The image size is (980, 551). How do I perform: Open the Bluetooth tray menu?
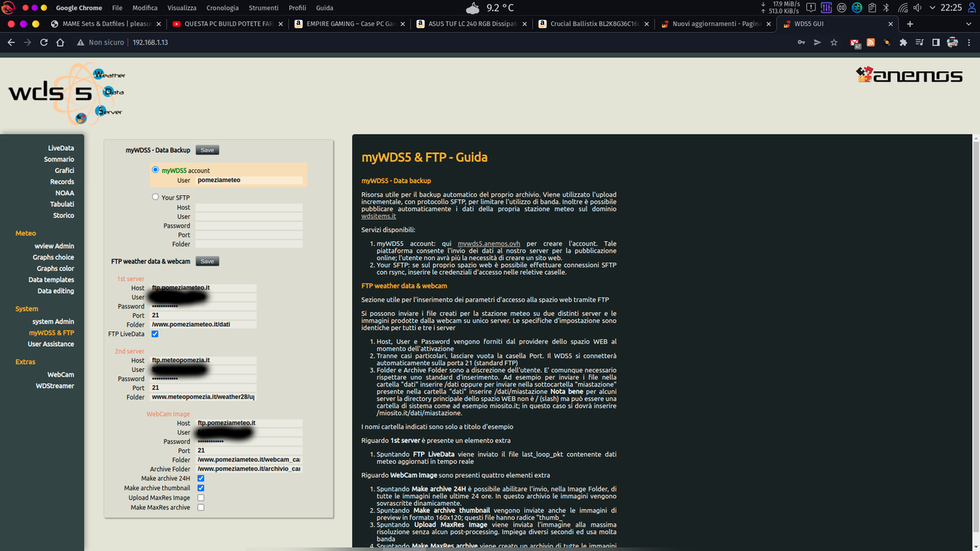pos(886,8)
